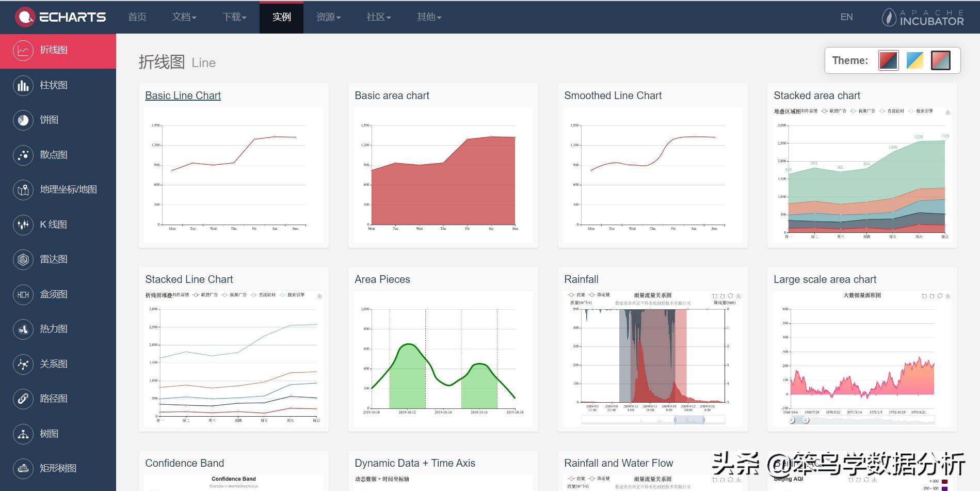Select the 柱状图 bar chart sidebar icon

pos(23,85)
